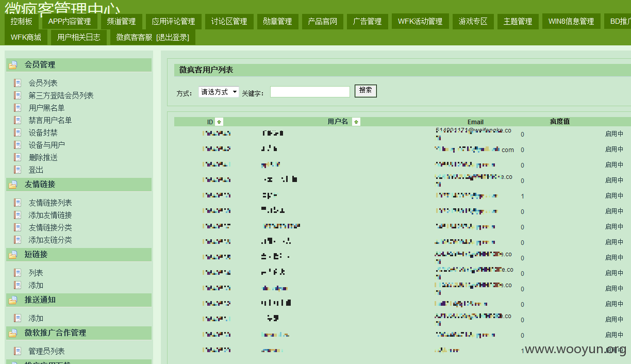Click the 退出登录 link
This screenshot has height=364, width=631.
[x=173, y=37]
